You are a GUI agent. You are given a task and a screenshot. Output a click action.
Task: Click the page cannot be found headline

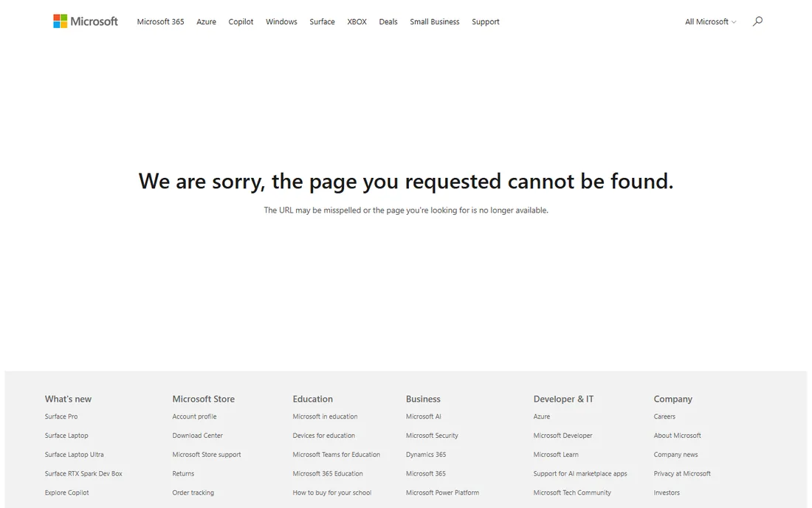tap(406, 181)
